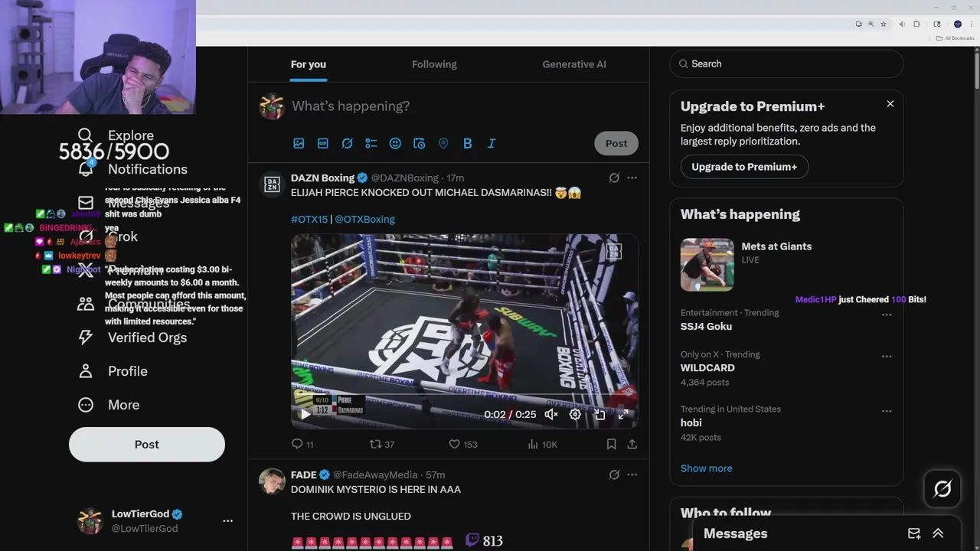Repost the DAZN Boxing post
Image resolution: width=980 pixels, height=551 pixels.
(376, 444)
